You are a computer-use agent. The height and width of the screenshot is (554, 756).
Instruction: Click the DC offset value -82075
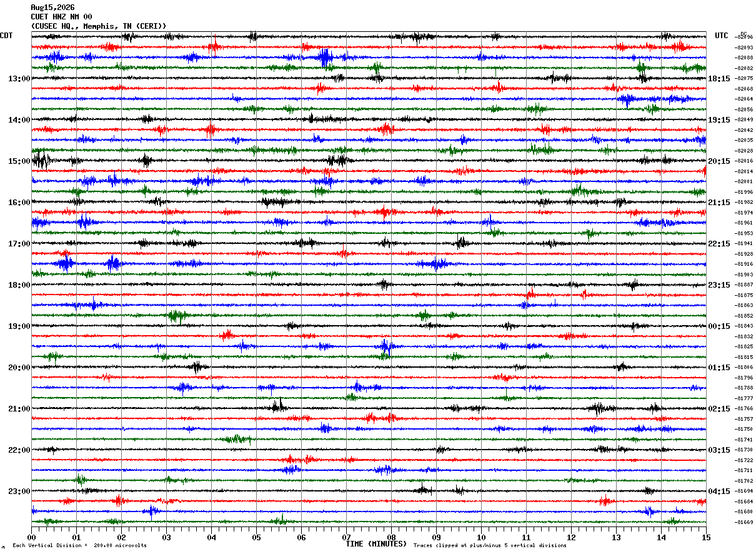click(x=744, y=78)
